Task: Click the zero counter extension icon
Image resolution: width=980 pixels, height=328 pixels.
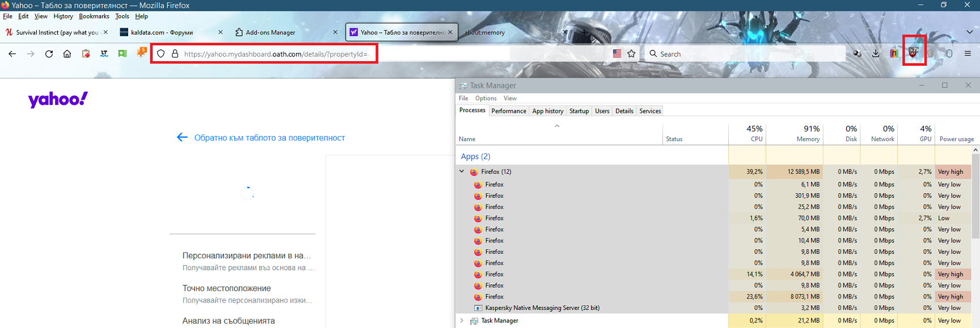Action: point(949,54)
